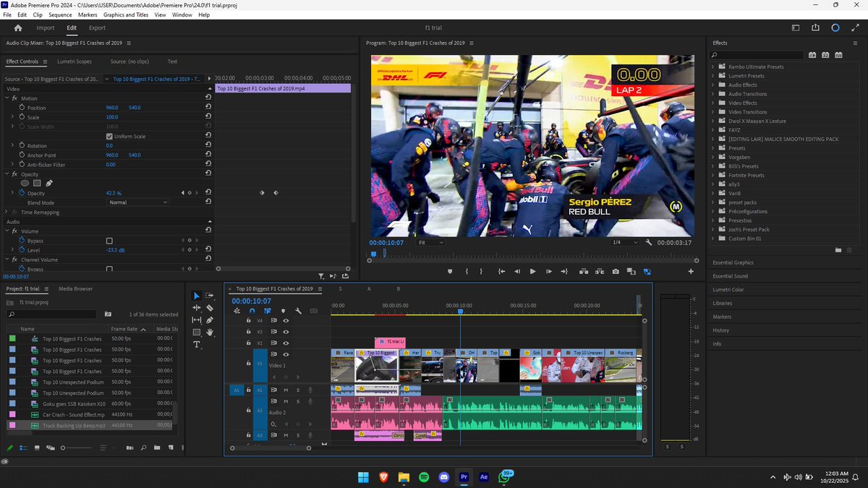
Task: Select the Rectangle tool
Action: [197, 333]
